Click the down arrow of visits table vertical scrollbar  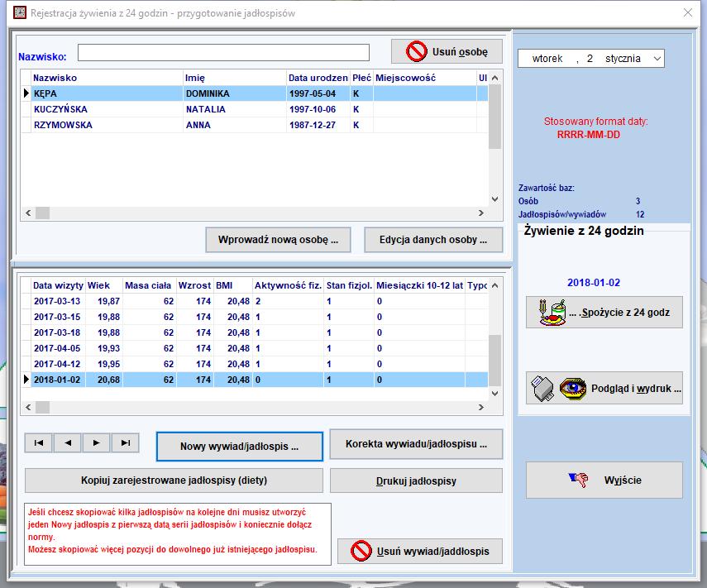[x=495, y=394]
